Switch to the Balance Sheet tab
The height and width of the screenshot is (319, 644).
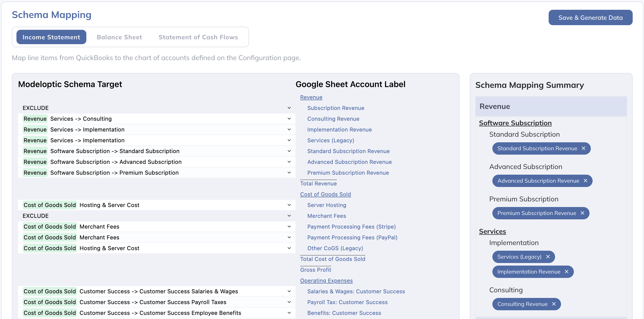coord(119,37)
